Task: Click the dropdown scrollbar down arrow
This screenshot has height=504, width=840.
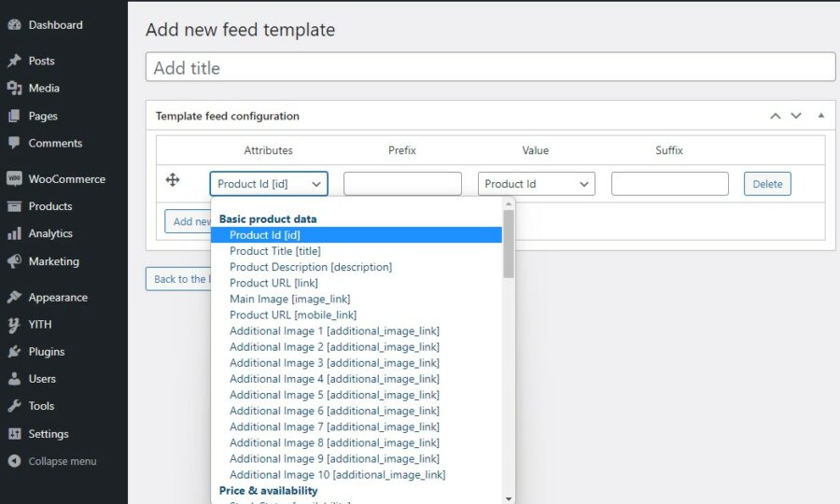Action: click(509, 498)
